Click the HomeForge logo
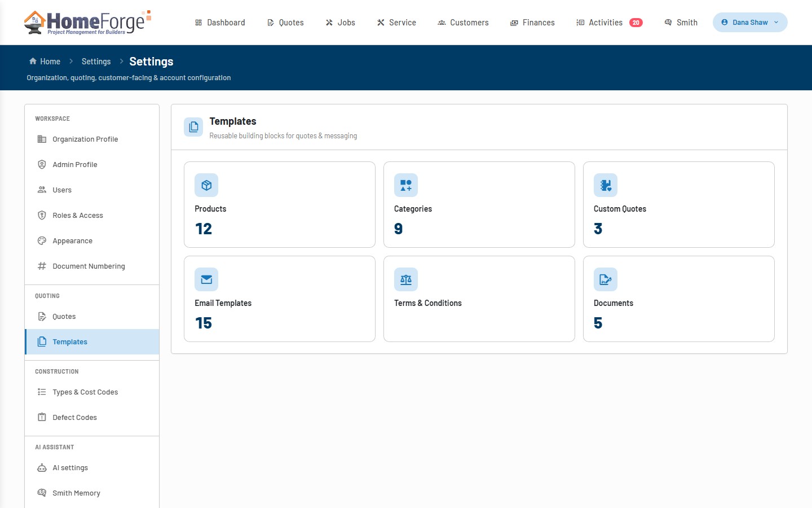This screenshot has height=508, width=812. click(x=87, y=22)
